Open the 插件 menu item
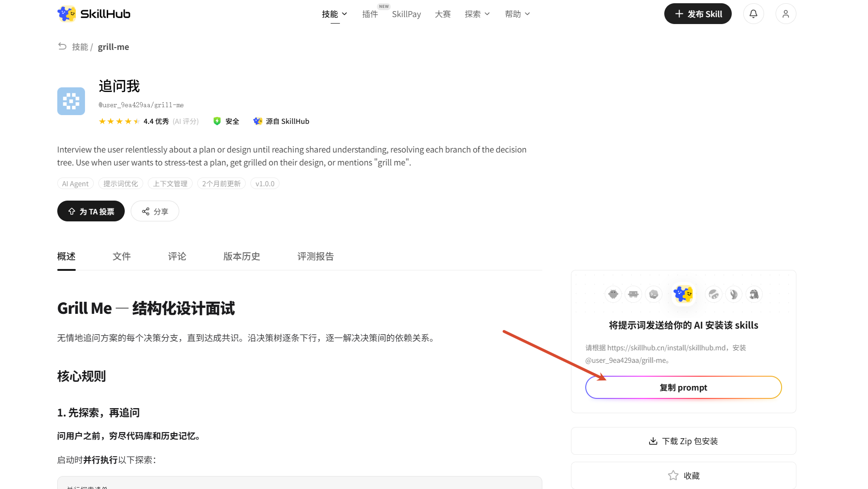The image size is (868, 489). 370,14
